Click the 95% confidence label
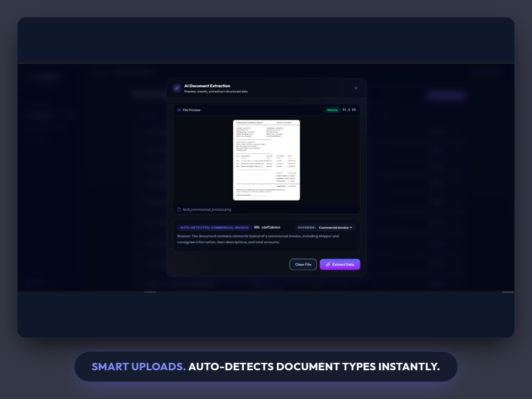The height and width of the screenshot is (399, 532). 267,227
